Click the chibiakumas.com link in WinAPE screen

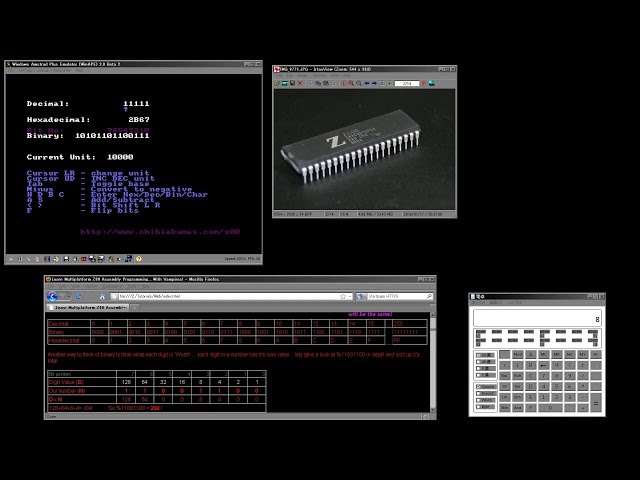pyautogui.click(x=160, y=231)
